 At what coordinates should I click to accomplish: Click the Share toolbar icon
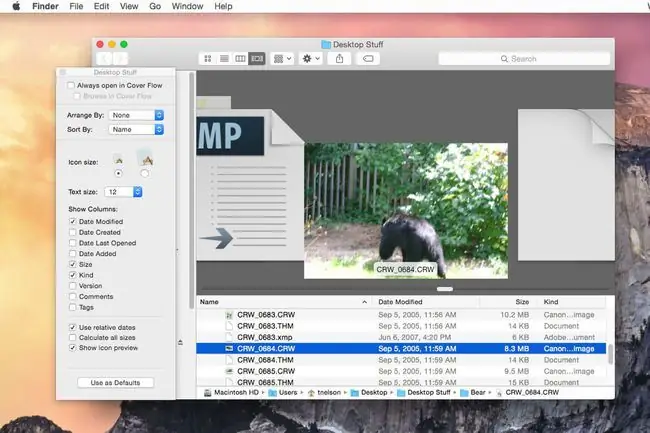pos(340,59)
